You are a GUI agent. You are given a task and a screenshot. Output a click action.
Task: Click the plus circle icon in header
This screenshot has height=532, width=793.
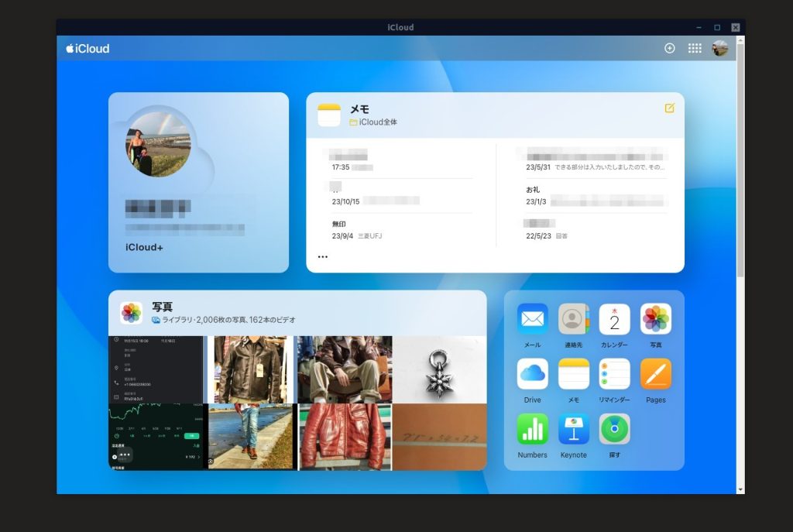(670, 48)
